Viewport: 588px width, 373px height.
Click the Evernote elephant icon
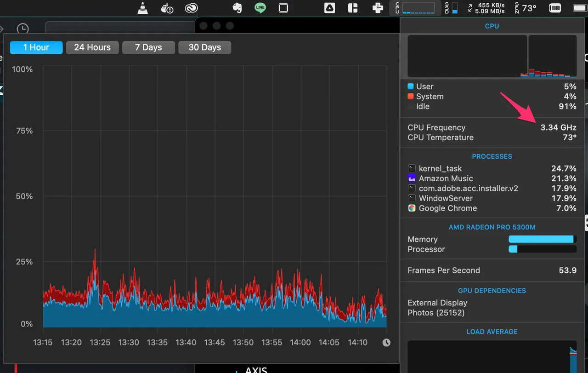click(x=237, y=8)
